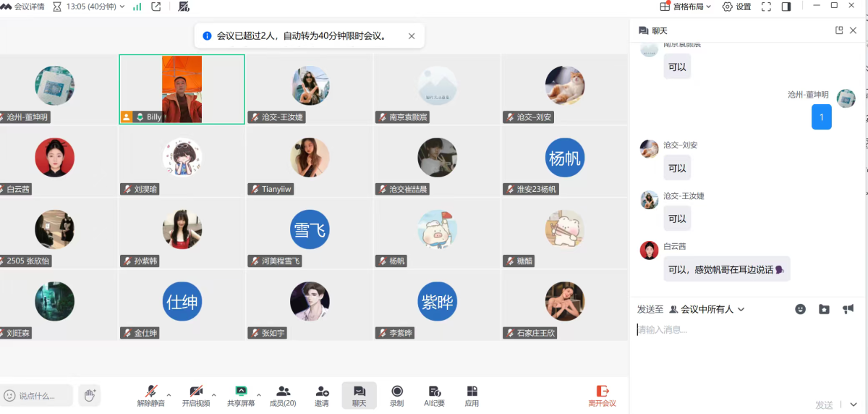Toggle the sidebar panel icon near 设置
868x414 pixels.
pos(786,7)
